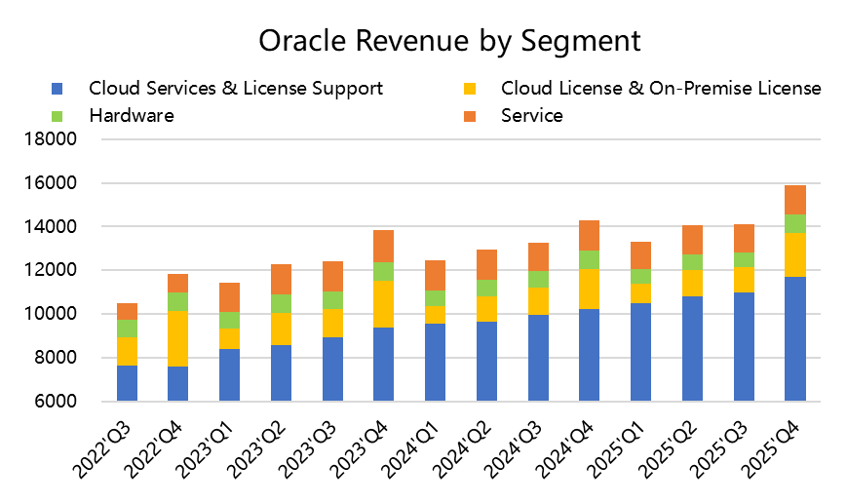Click the chart title 'Oracle Revenue by Segment'
Viewport: 847px width, 504px height.
[449, 41]
